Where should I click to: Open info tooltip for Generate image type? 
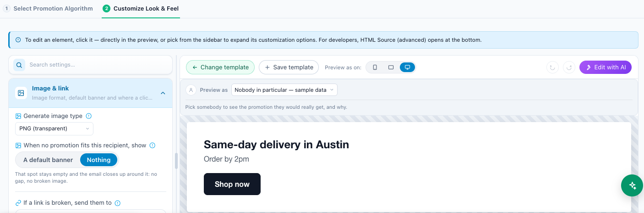pyautogui.click(x=89, y=116)
